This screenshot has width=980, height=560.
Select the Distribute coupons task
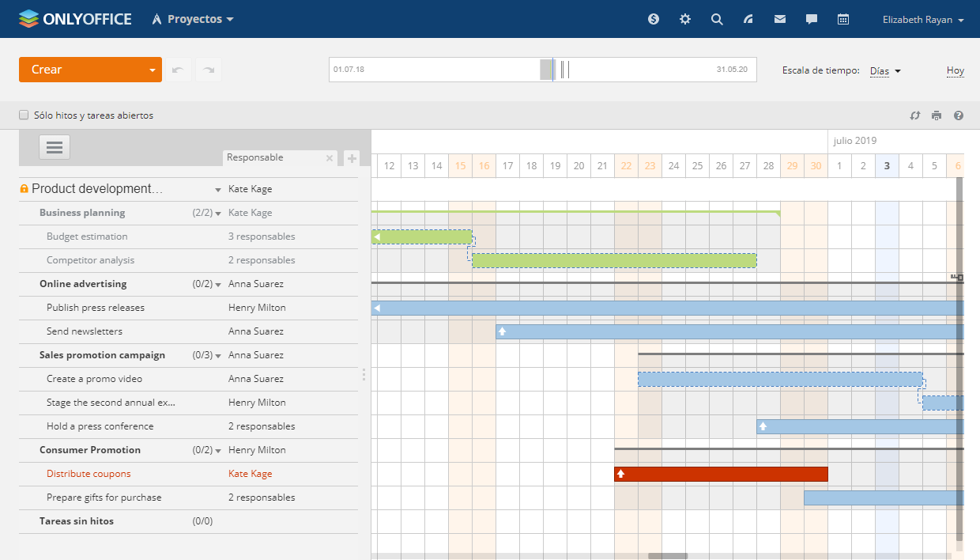pyautogui.click(x=89, y=474)
